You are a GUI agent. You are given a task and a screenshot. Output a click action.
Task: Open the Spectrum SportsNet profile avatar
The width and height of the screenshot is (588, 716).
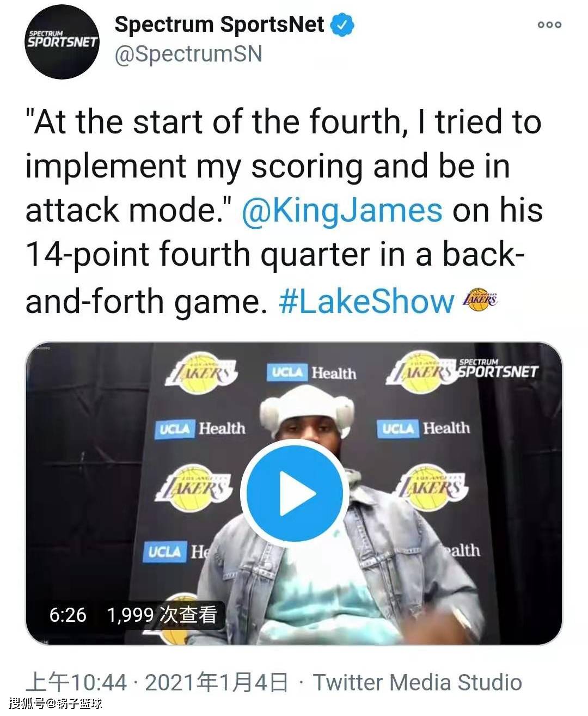coord(63,43)
